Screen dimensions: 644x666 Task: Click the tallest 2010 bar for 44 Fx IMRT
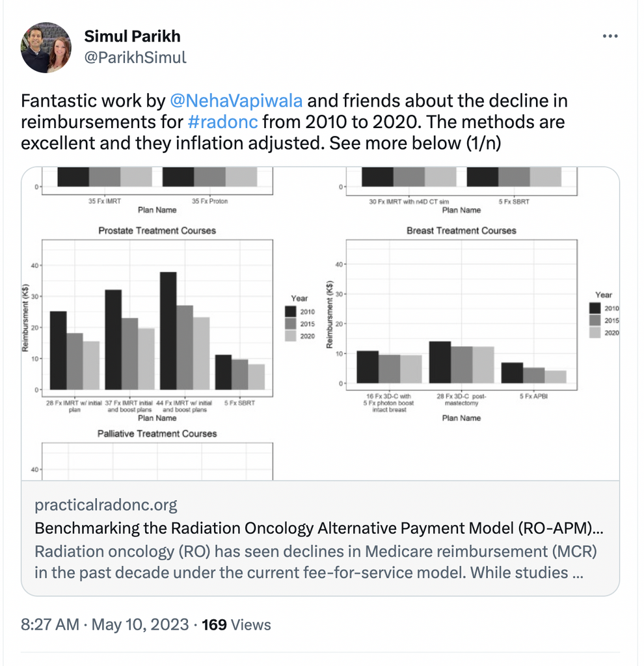(168, 330)
